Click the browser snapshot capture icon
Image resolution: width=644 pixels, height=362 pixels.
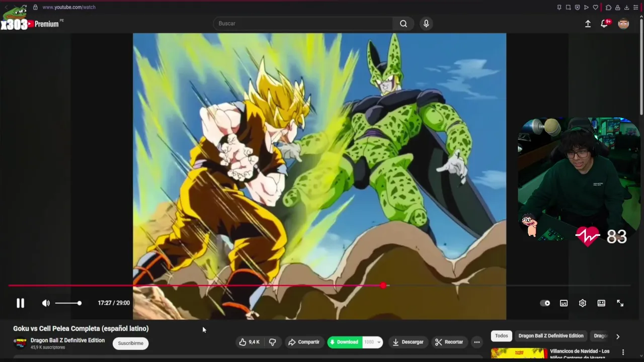pos(568,7)
